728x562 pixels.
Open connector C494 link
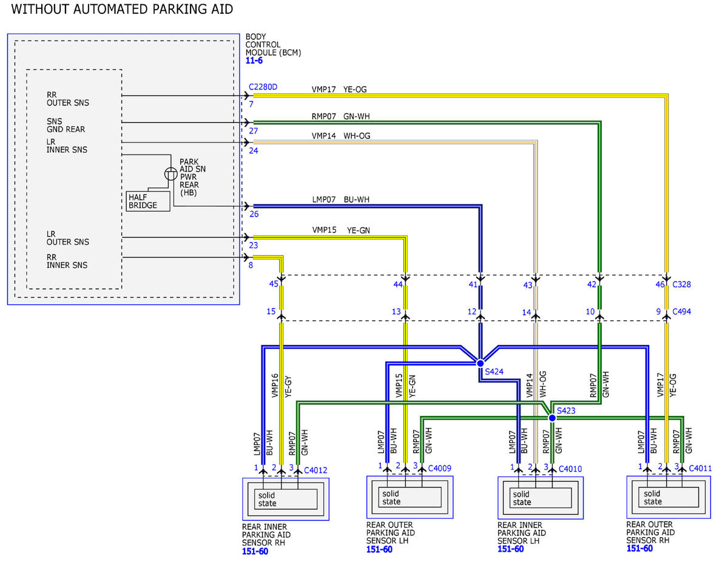[x=682, y=312]
